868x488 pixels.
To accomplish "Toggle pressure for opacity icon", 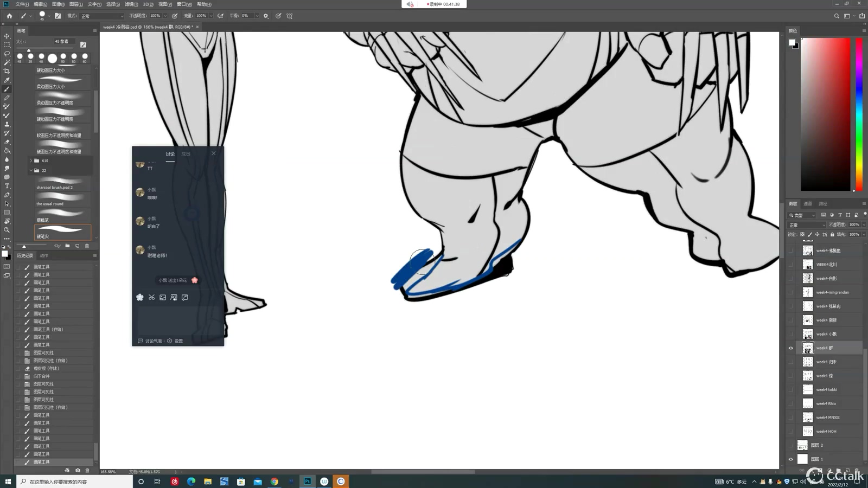I will 175,16.
